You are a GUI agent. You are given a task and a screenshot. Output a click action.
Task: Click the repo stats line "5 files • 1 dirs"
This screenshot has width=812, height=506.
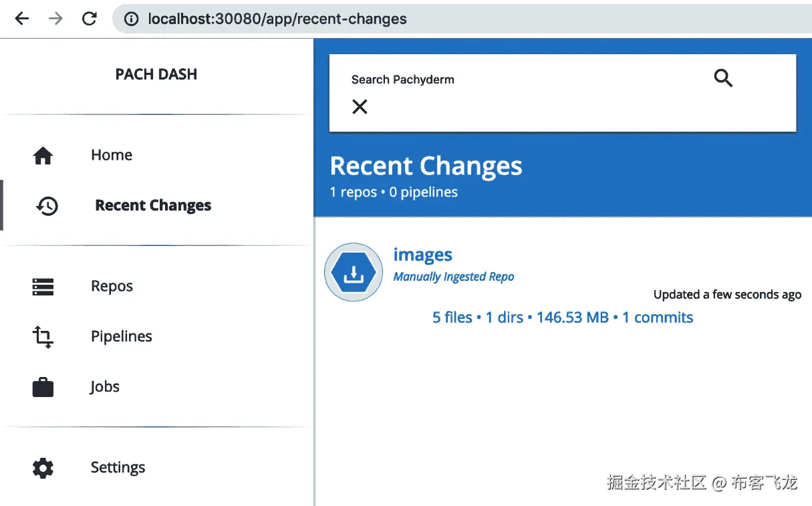pos(478,318)
